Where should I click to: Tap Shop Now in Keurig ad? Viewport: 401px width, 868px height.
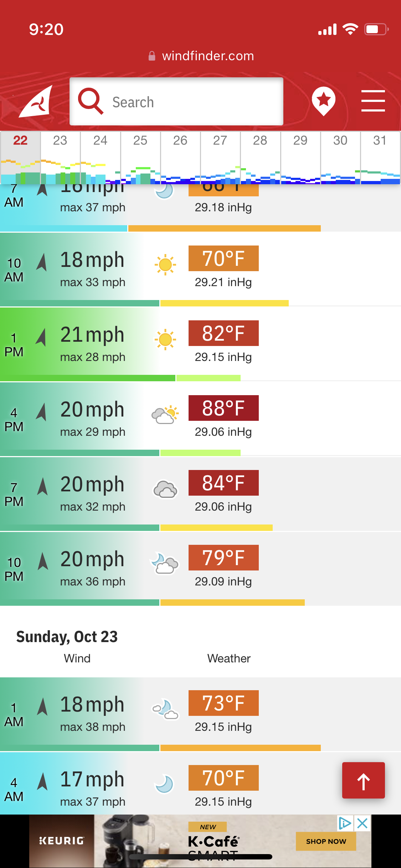pyautogui.click(x=326, y=841)
